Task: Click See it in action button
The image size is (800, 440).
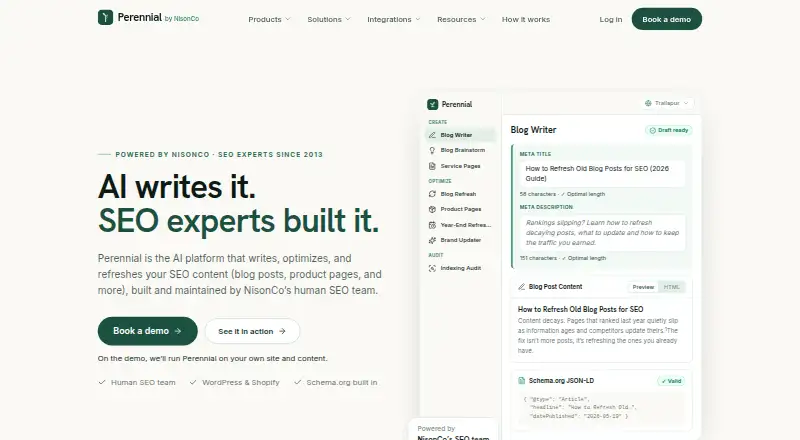Action: point(252,331)
